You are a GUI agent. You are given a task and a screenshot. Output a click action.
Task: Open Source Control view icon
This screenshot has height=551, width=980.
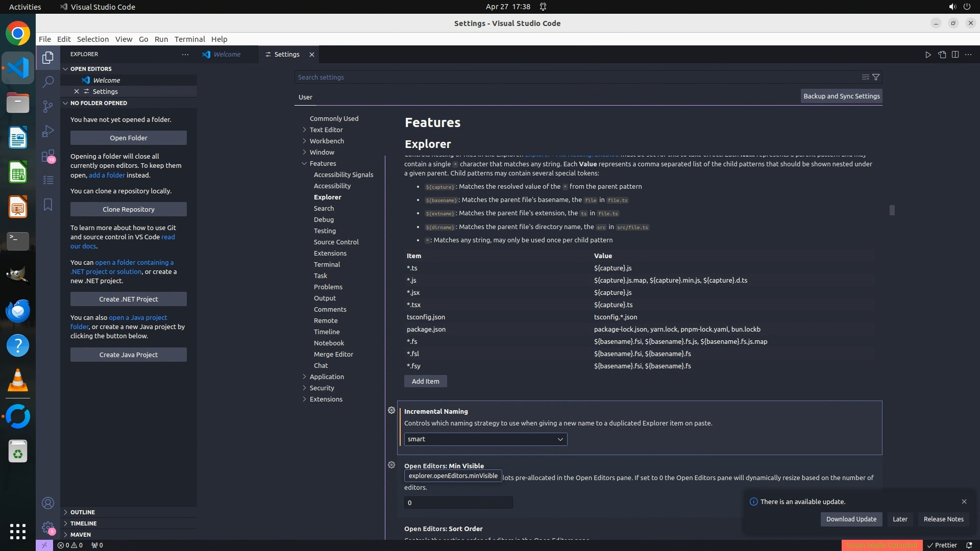click(48, 106)
